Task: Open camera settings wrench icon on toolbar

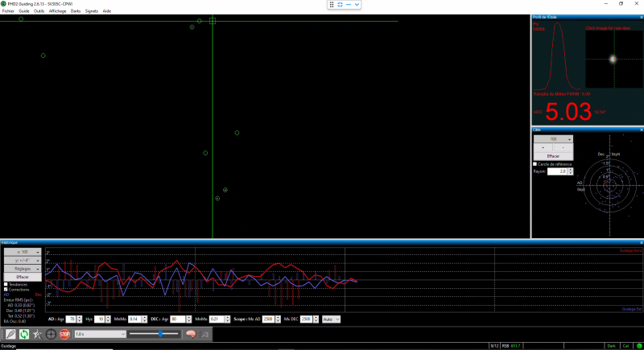Action: click(204, 335)
